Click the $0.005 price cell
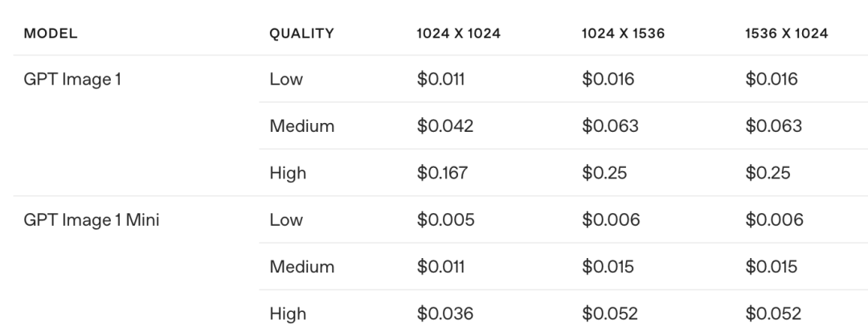The image size is (868, 336). coord(445,220)
